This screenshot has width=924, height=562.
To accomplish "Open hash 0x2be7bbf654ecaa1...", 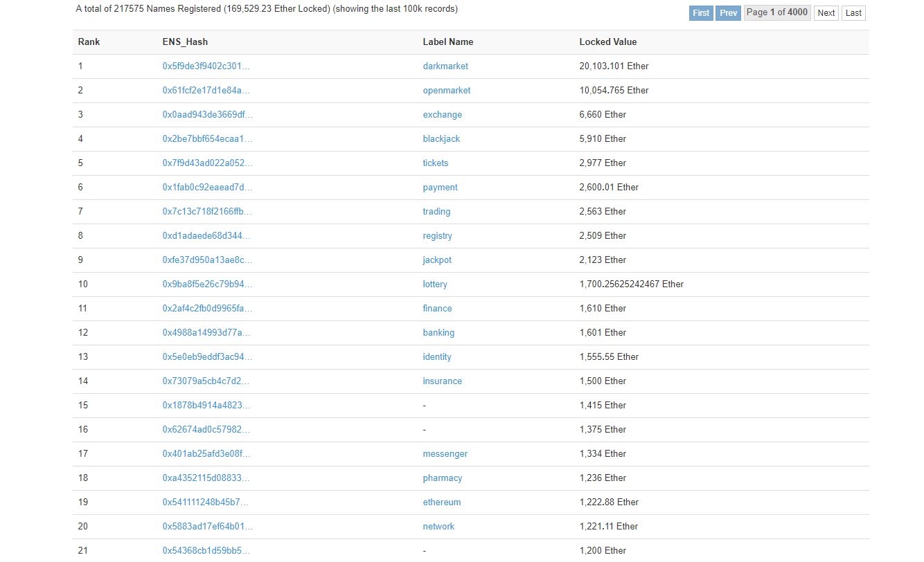I will [x=207, y=139].
